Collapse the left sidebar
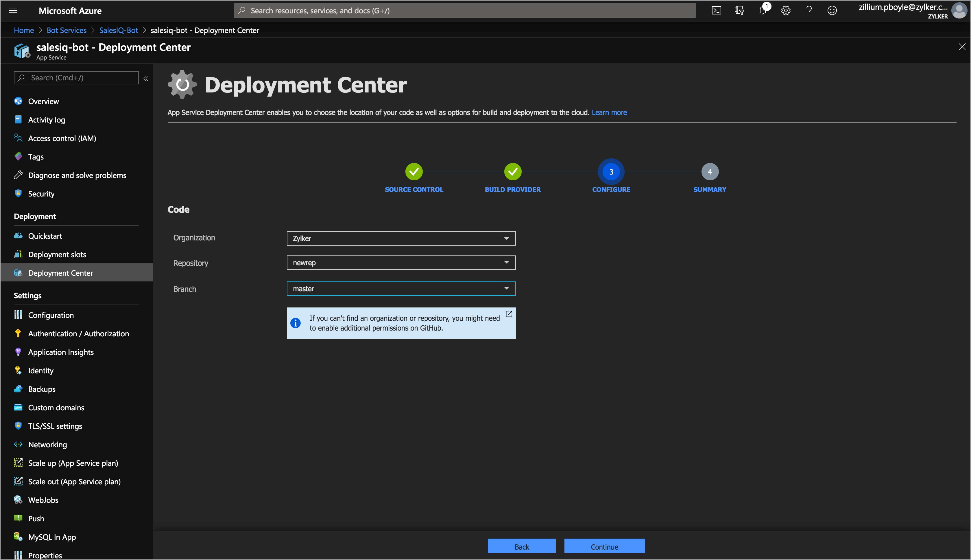Screen dimensions: 971x560 tap(146, 78)
